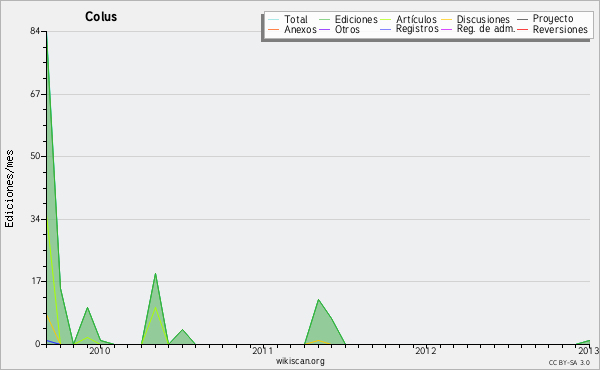This screenshot has height=370, width=600.
Task: Click the y-axis value 50
Action: pyautogui.click(x=35, y=156)
